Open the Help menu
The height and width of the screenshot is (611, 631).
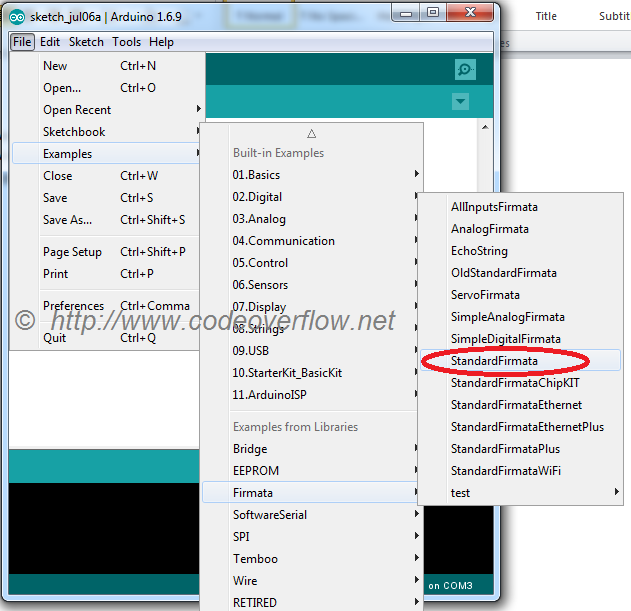161,42
